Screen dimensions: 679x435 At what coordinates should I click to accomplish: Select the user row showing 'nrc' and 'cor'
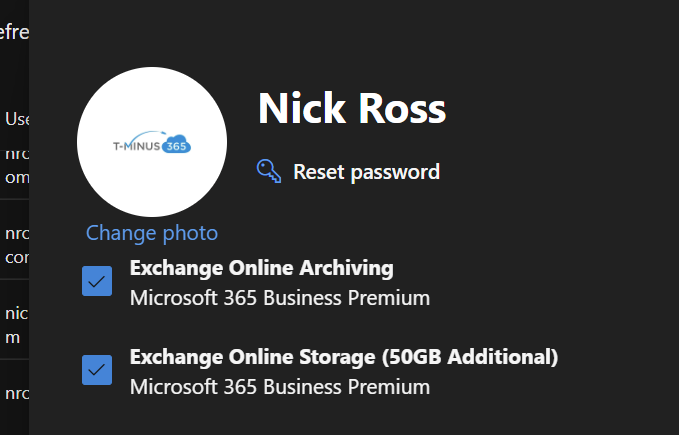(x=14, y=245)
